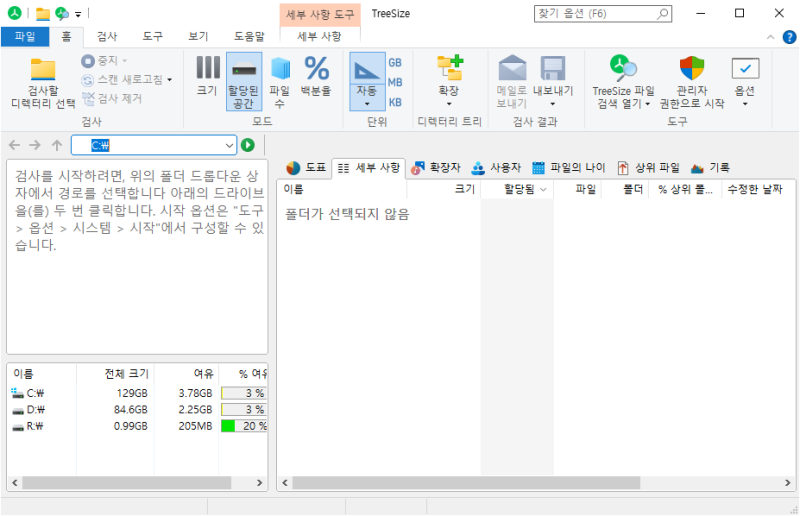Image resolution: width=800 pixels, height=516 pixels.
Task: Open the History tab
Action: (x=710, y=167)
